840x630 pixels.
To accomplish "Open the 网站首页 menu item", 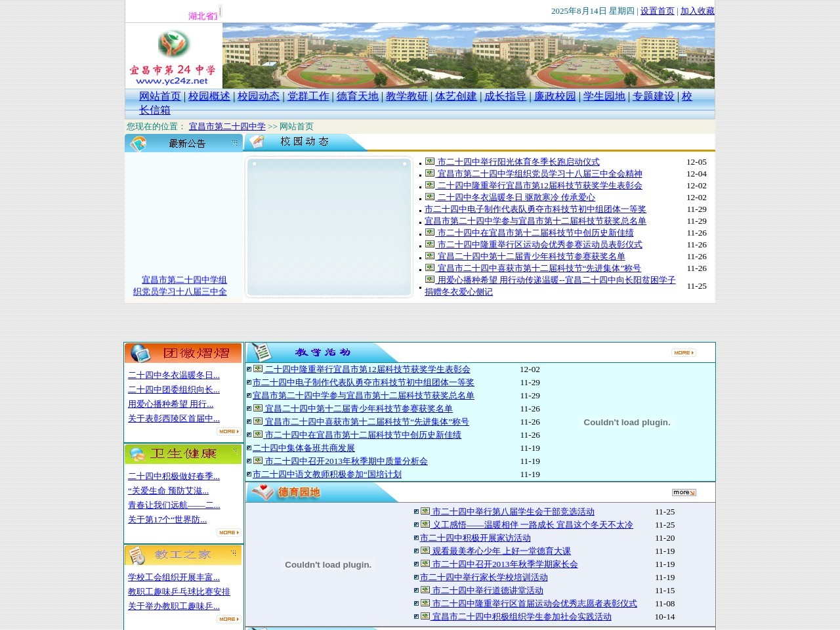I will pos(159,96).
